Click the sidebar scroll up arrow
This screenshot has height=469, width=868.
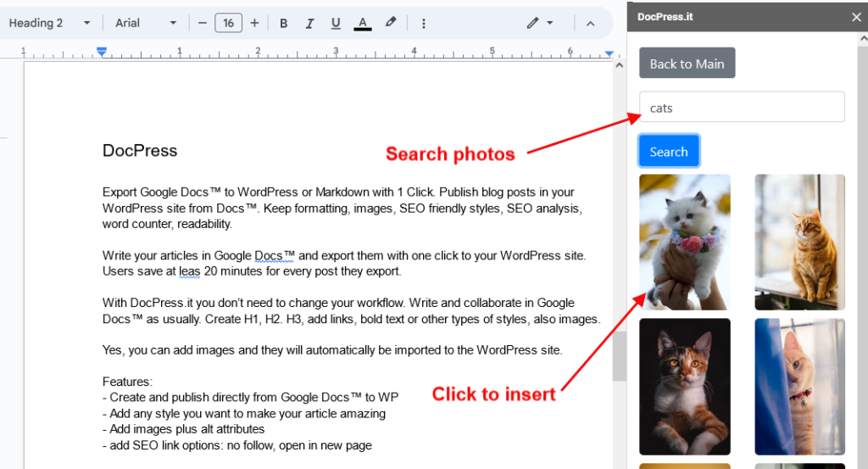coord(863,39)
